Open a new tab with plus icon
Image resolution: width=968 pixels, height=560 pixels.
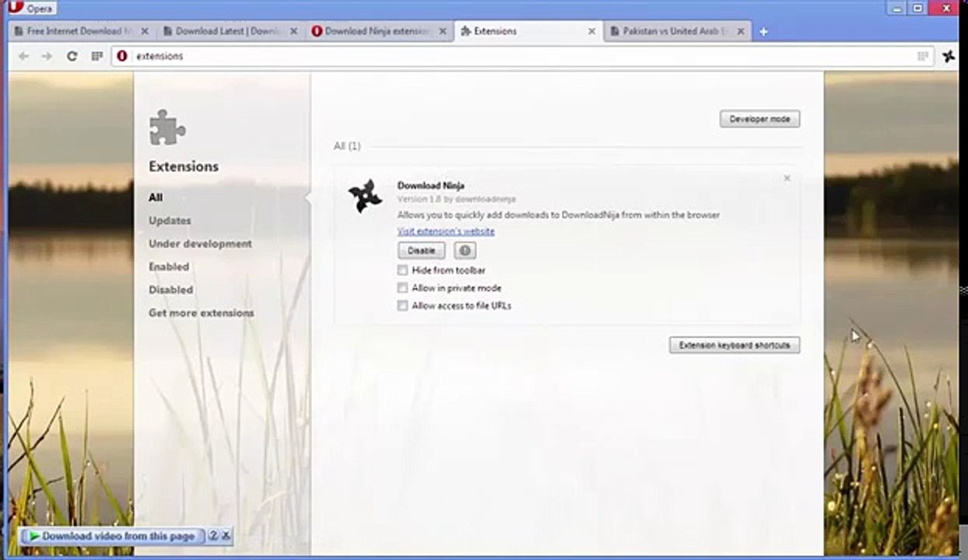click(763, 32)
